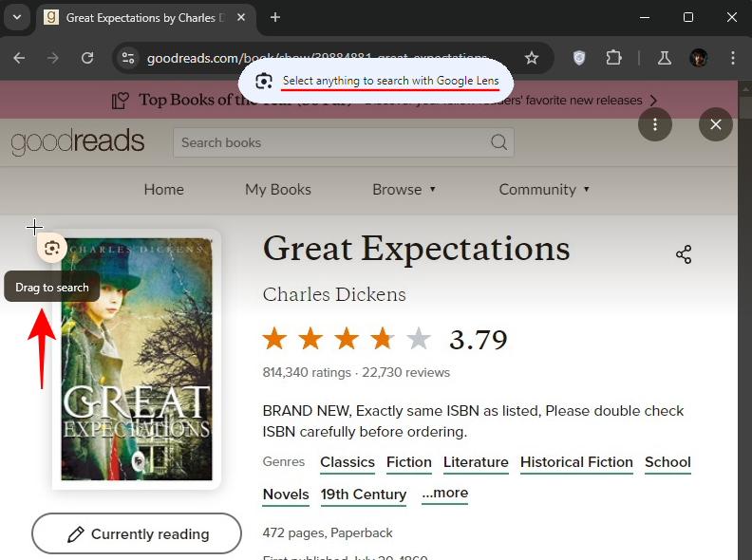
Task: Open the Charles Dickens author link
Action: (334, 294)
